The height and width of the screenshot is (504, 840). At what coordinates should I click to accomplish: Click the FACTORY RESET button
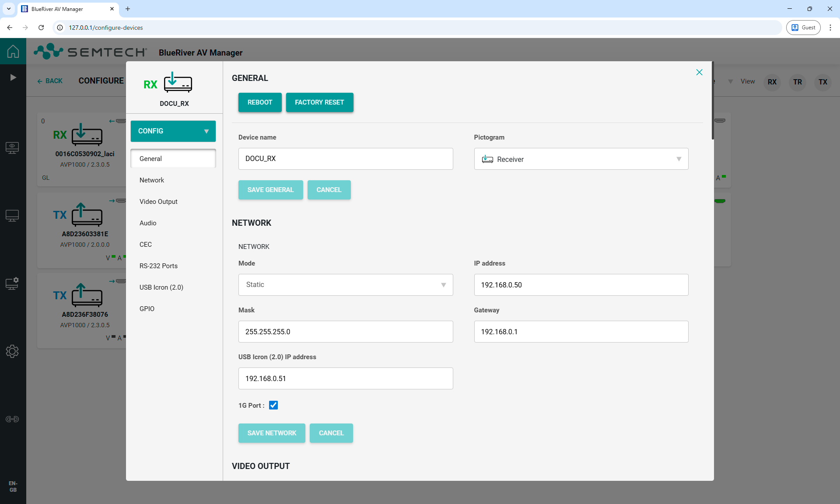pyautogui.click(x=319, y=102)
